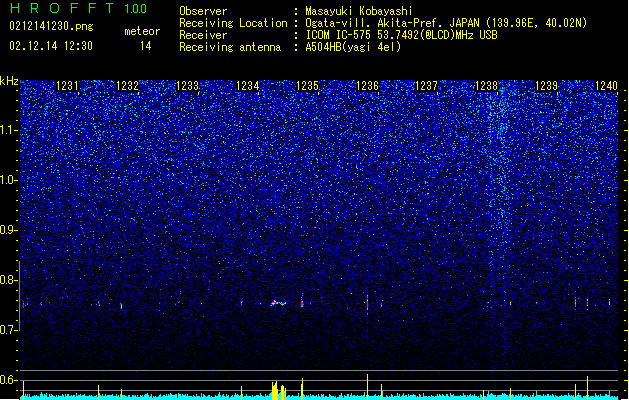Click the 0.9 kHz axis label
629x400 pixels.
click(9, 230)
